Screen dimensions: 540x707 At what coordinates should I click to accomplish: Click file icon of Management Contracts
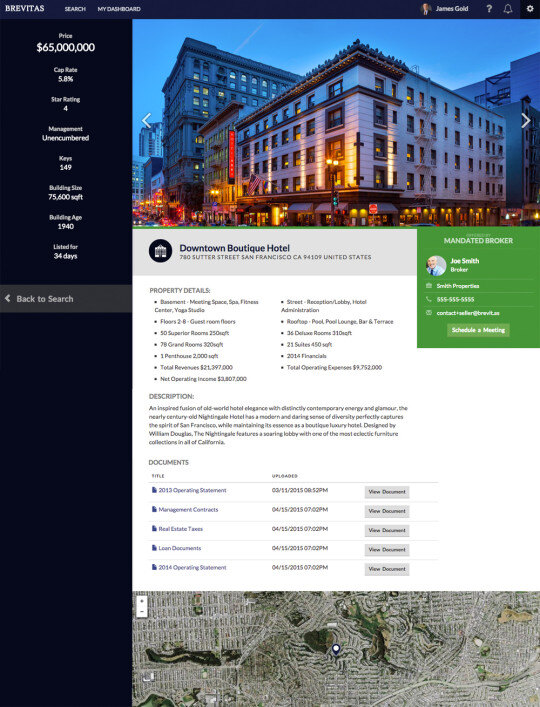154,510
